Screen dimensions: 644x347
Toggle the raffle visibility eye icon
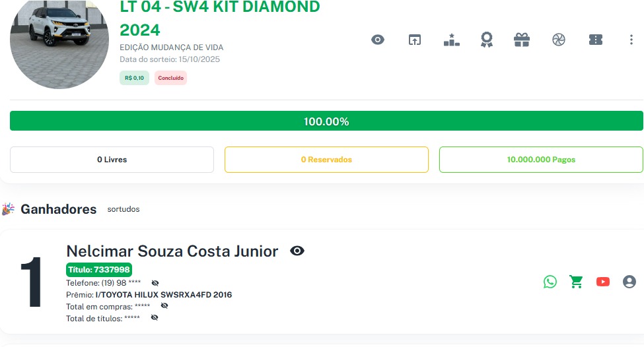[378, 40]
